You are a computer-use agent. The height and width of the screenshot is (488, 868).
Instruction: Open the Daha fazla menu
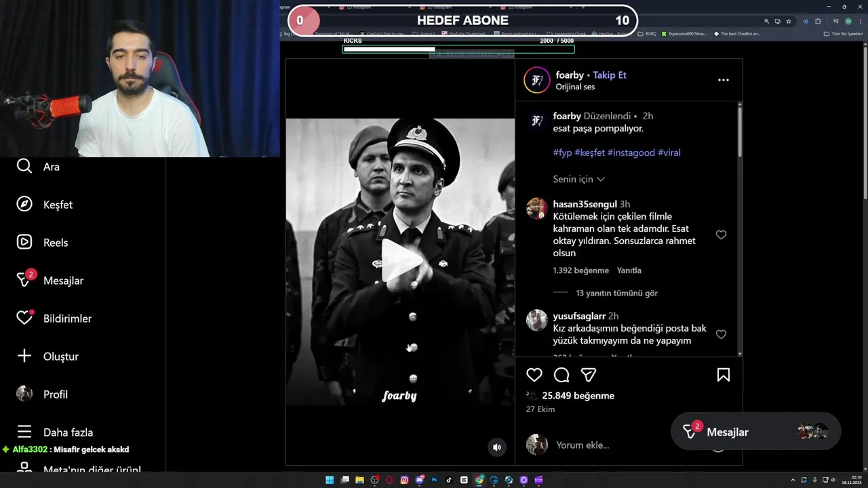pyautogui.click(x=54, y=432)
